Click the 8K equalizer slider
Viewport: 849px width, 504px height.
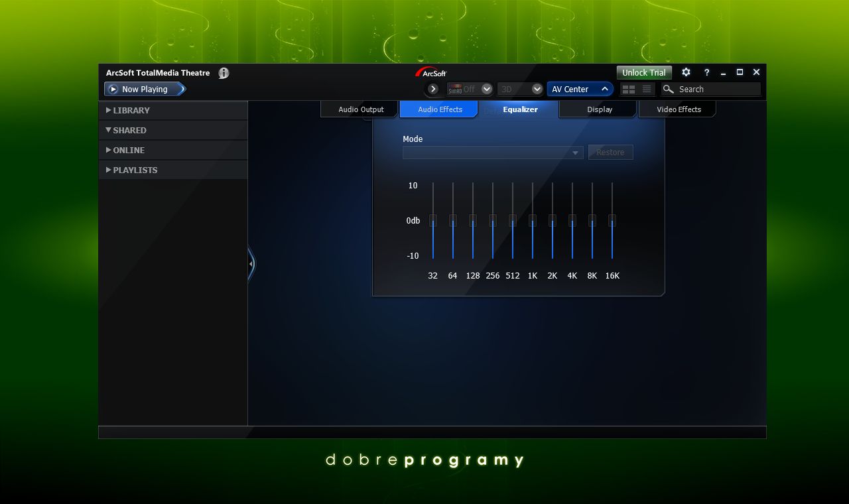click(592, 220)
